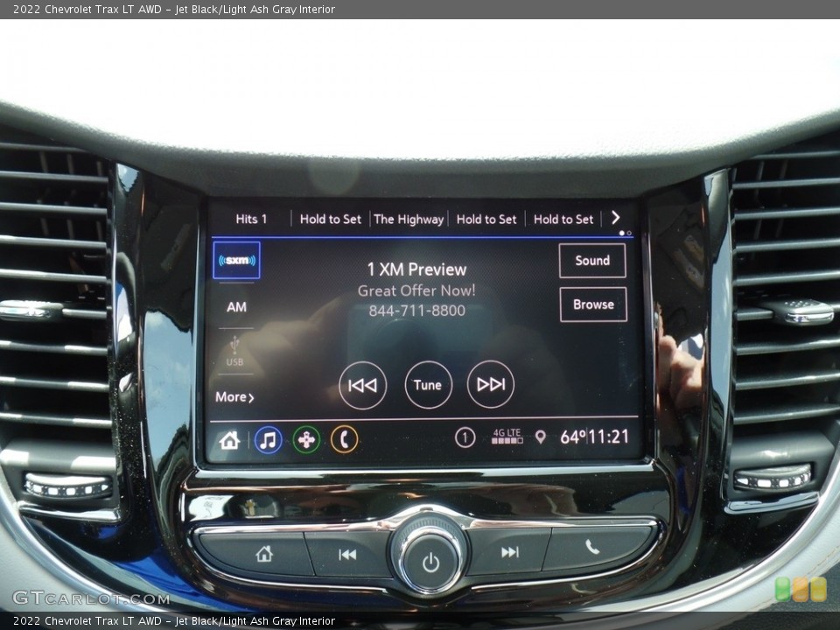This screenshot has height=630, width=840.
Task: Tap the 64° temperature reading
Action: coord(572,437)
